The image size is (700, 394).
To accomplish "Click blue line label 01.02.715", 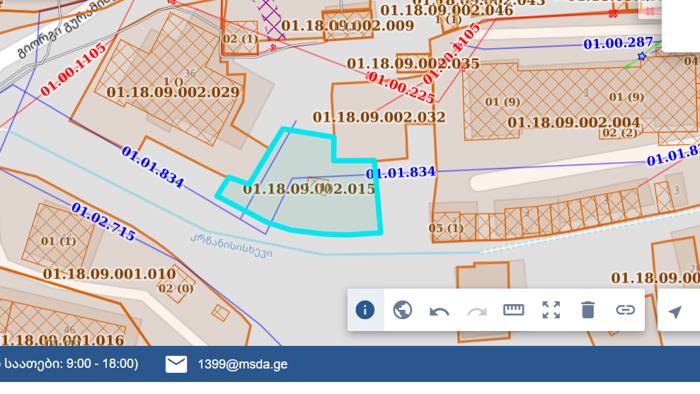I will click(x=103, y=221).
